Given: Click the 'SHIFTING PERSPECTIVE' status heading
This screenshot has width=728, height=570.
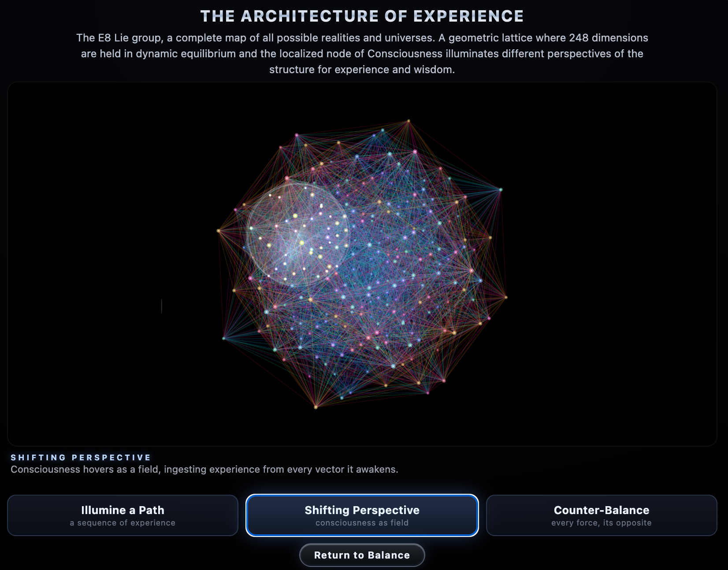Looking at the screenshot, I should (81, 458).
